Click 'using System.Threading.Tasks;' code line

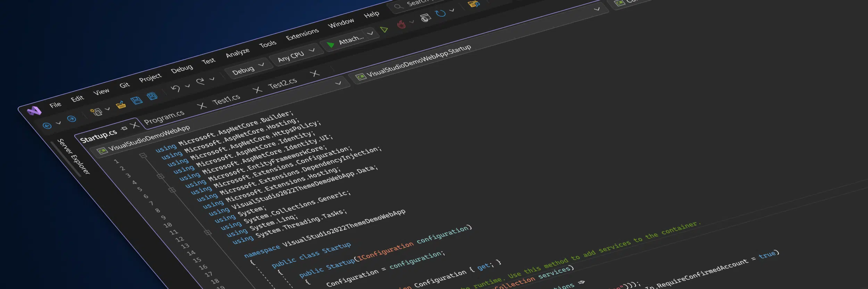[290, 227]
